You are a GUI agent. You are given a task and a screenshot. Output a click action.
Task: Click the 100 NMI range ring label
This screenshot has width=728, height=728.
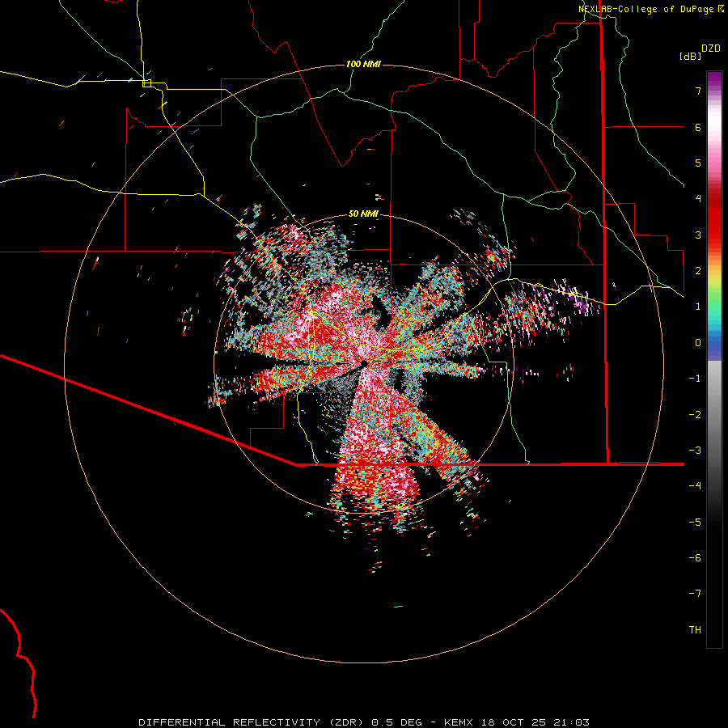click(x=363, y=64)
